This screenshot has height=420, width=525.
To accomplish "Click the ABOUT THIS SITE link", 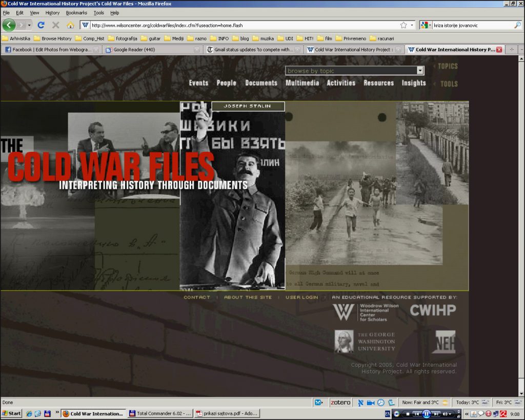I will (x=248, y=297).
